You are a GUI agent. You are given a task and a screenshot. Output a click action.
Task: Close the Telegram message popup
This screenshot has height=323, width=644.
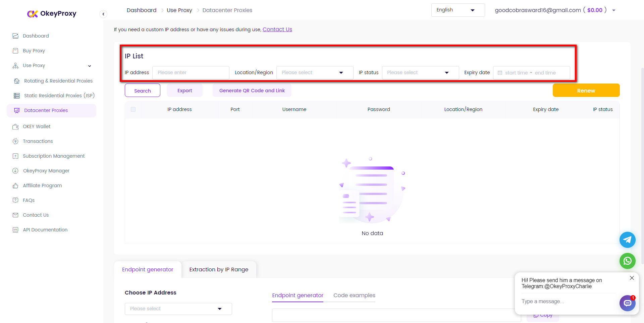[632, 278]
